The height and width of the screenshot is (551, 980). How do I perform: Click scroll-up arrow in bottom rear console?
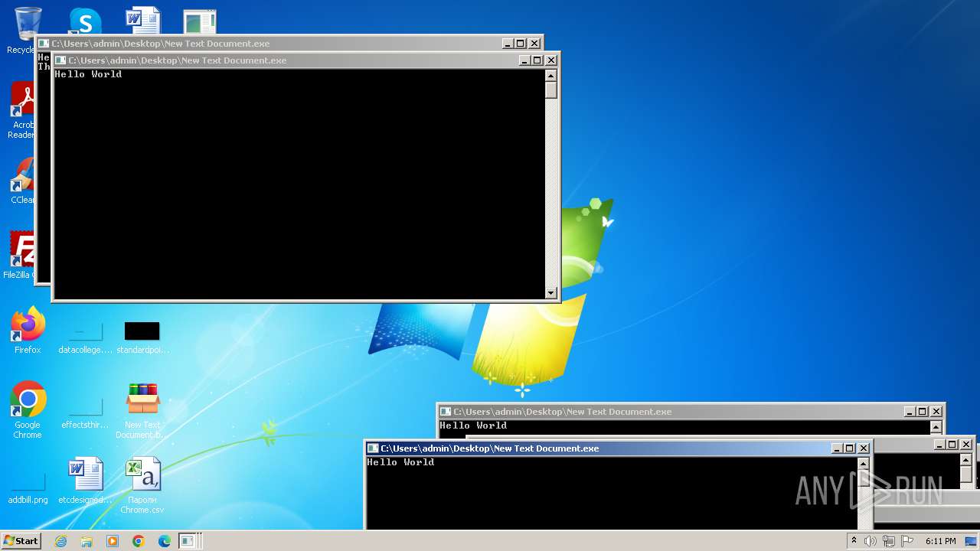[936, 427]
